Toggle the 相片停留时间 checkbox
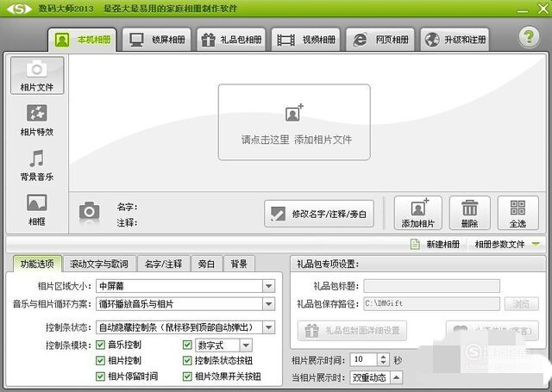The height and width of the screenshot is (392, 552). 101,376
